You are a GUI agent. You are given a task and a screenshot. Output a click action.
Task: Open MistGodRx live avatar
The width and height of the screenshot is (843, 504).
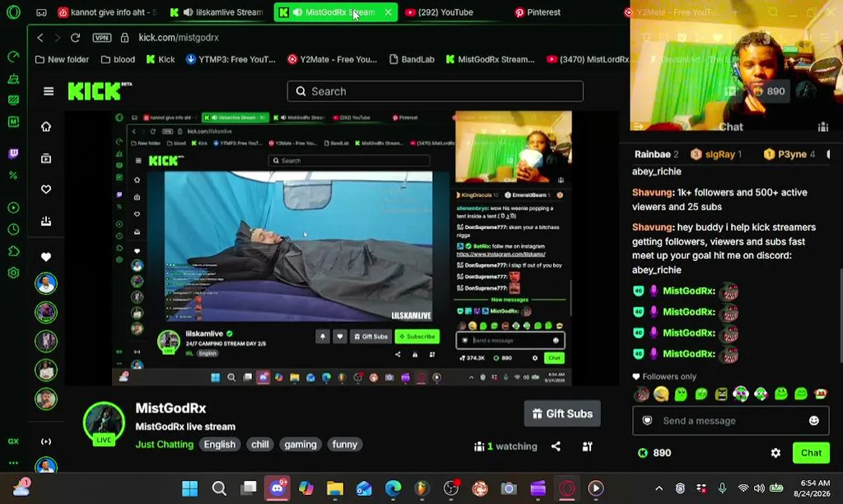104,423
